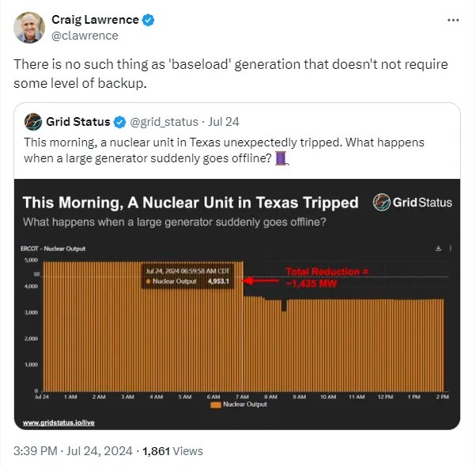Click the chart download icon

(x=439, y=249)
